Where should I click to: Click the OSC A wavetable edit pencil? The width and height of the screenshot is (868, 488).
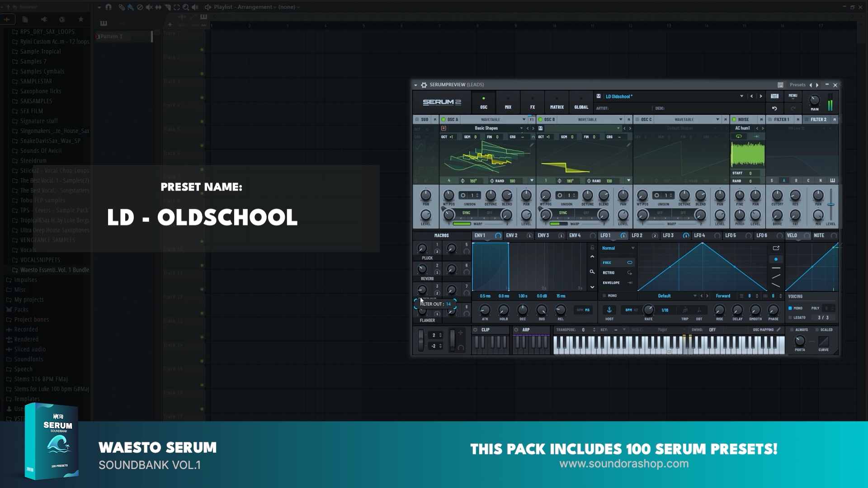532,145
